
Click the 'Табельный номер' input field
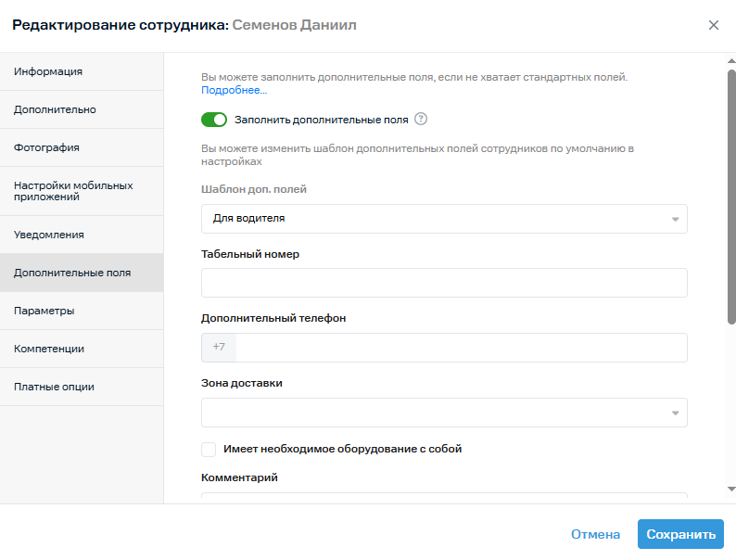pos(444,283)
